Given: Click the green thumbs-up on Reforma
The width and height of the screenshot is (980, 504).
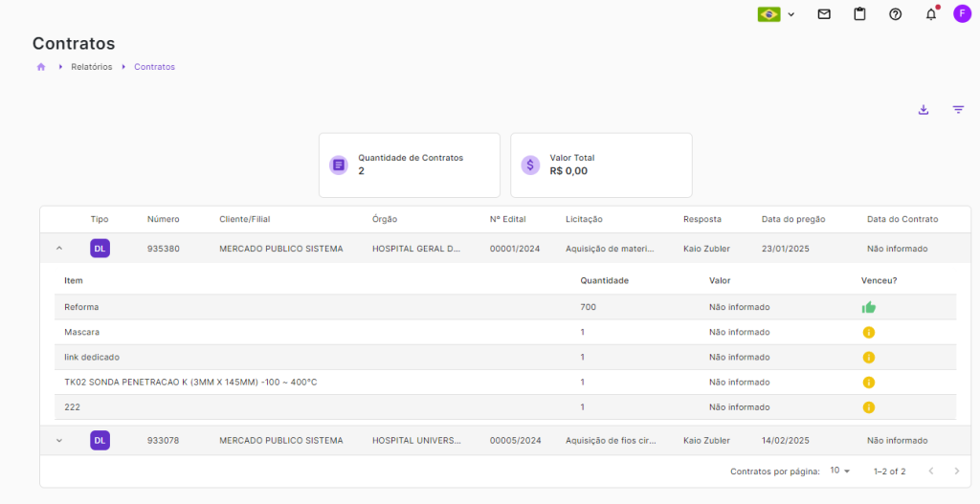Looking at the screenshot, I should click(869, 307).
